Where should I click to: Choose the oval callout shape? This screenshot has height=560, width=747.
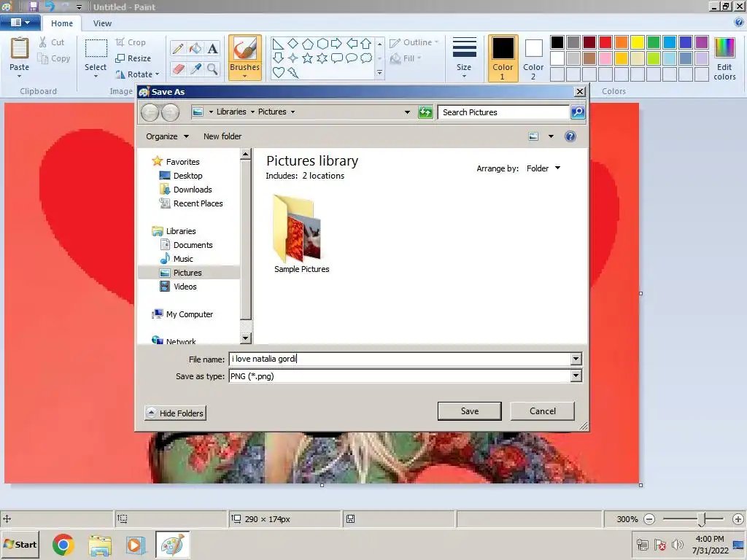[351, 58]
